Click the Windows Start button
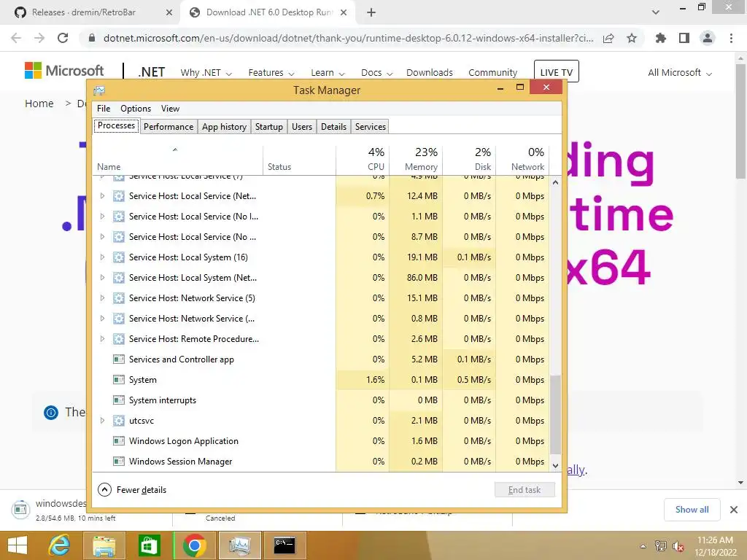 click(18, 545)
